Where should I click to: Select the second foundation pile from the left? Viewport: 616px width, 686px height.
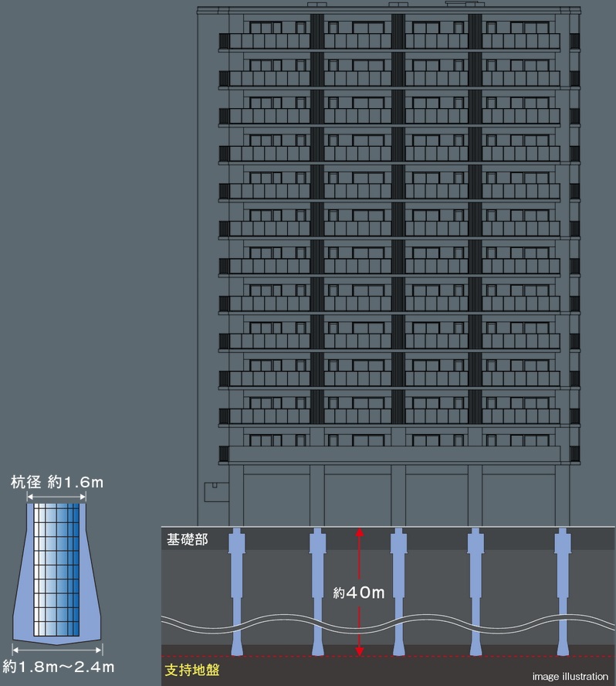point(317,587)
